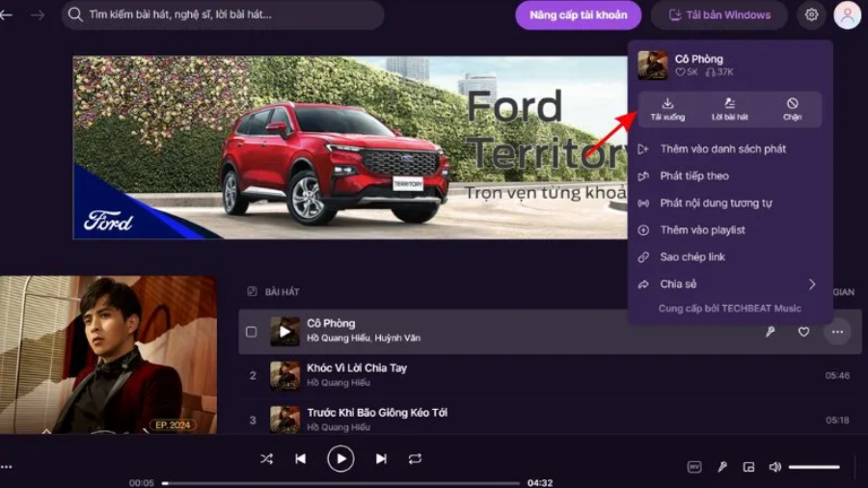Mute with the volume speaker icon
This screenshot has height=488, width=868.
click(x=775, y=467)
